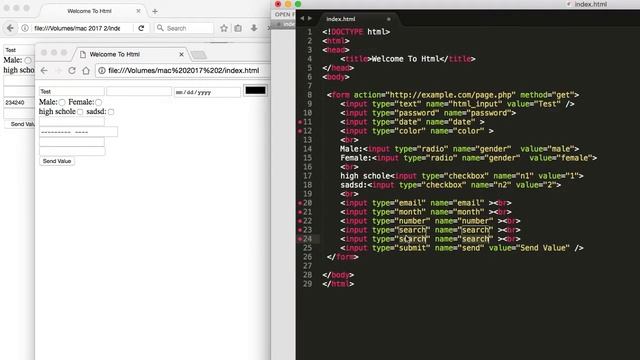Go to previous tab arrow in Sublime
Viewport: 640px width, 360px height.
pyautogui.click(x=302, y=18)
